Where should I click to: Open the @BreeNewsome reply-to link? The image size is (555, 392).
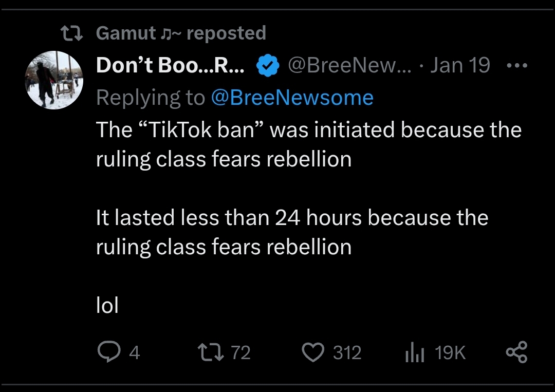click(x=292, y=97)
